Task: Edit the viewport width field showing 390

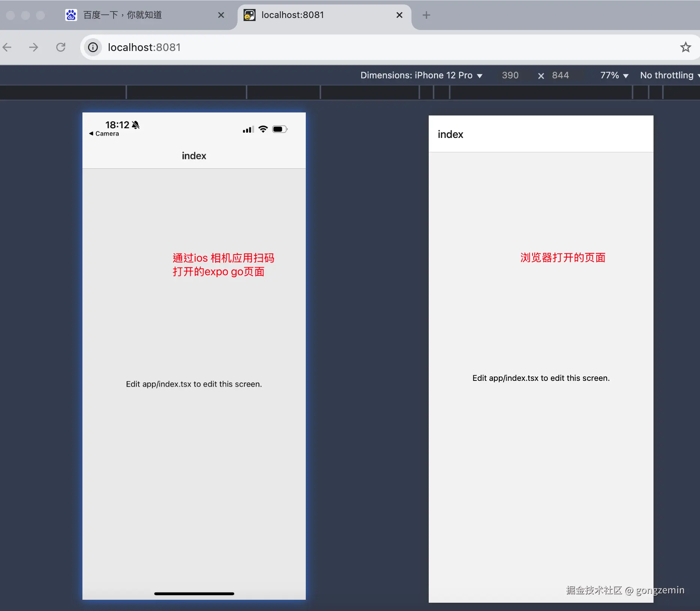Action: (x=510, y=75)
